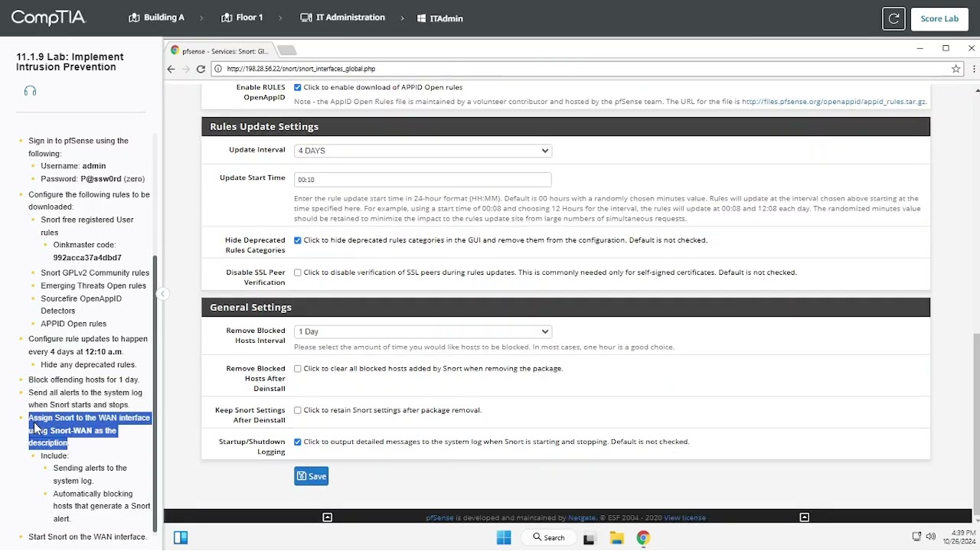Screen dimensions: 980x551
Task: Go back in browser
Action: (171, 69)
